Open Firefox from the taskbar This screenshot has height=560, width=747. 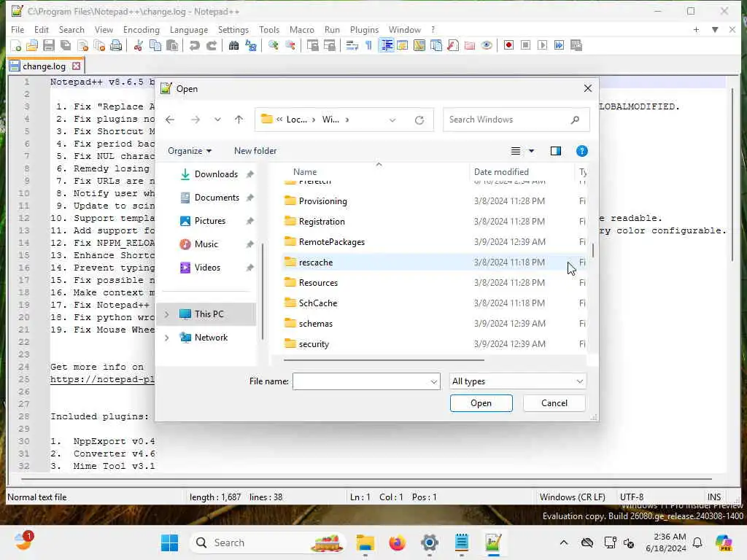pyautogui.click(x=397, y=542)
